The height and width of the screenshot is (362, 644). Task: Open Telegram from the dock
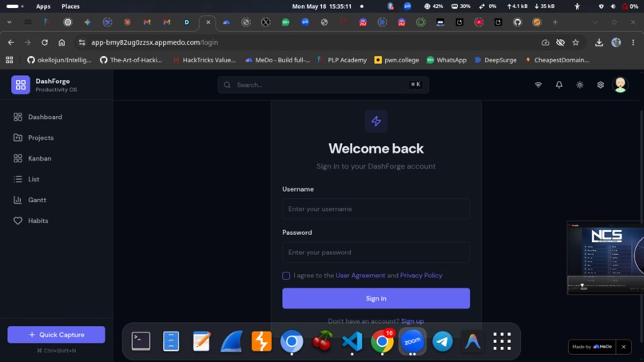point(443,341)
